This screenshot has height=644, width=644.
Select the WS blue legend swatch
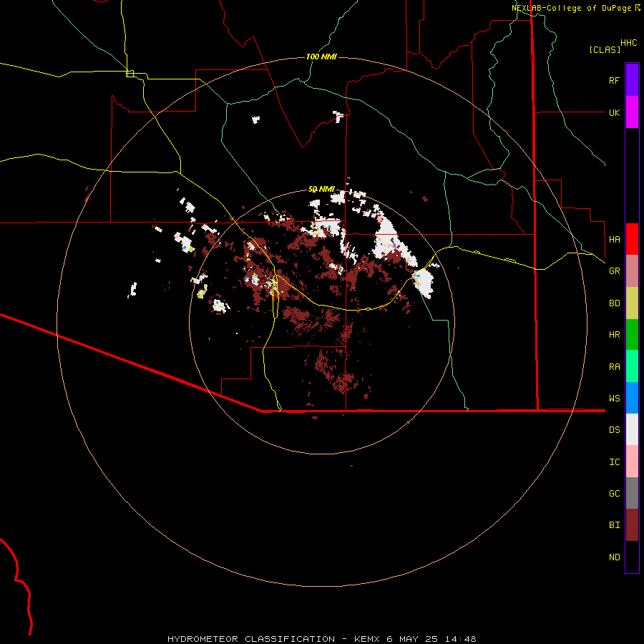point(632,398)
